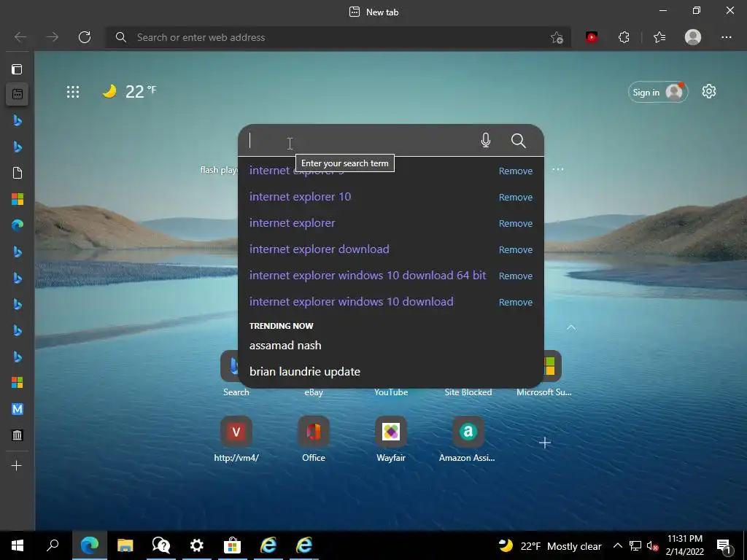Choose the 'internet explorer' suggestion
Image resolution: width=747 pixels, height=560 pixels.
292,223
